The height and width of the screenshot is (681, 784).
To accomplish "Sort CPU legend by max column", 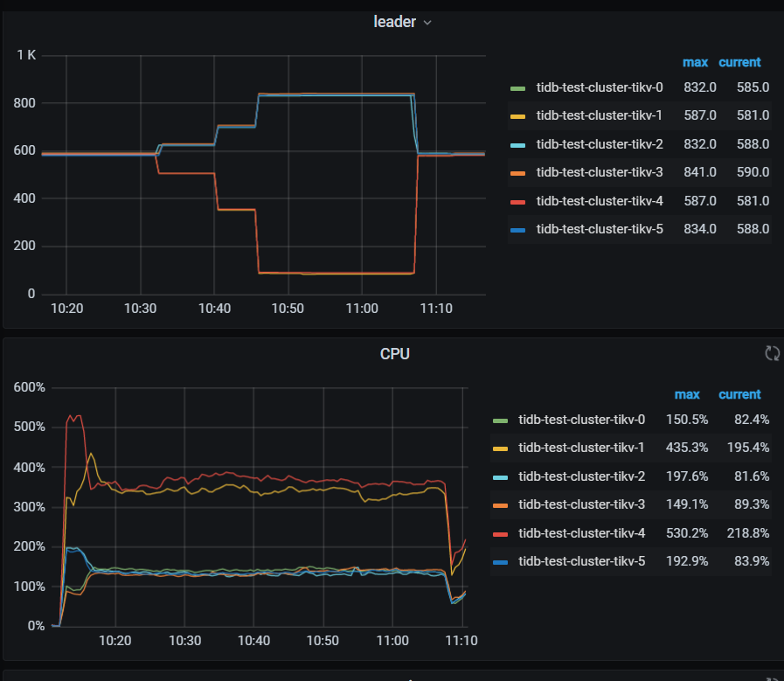I will [x=687, y=394].
